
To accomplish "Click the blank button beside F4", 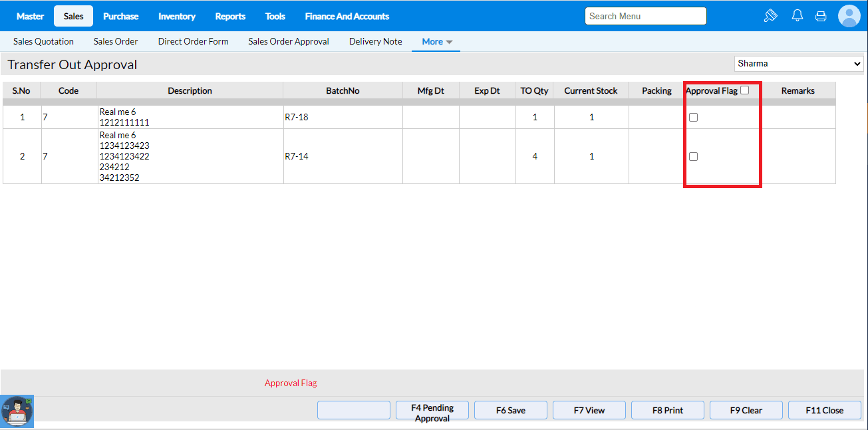I will [x=354, y=410].
